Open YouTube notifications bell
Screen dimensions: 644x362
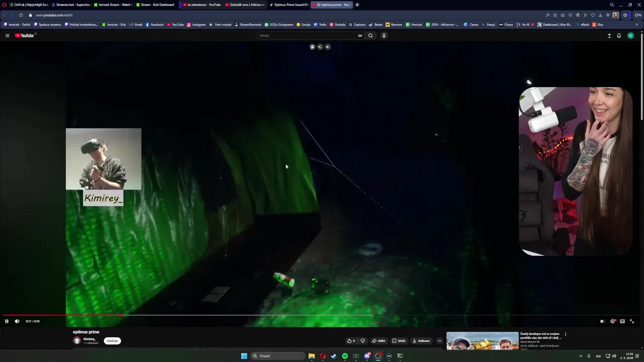(619, 36)
